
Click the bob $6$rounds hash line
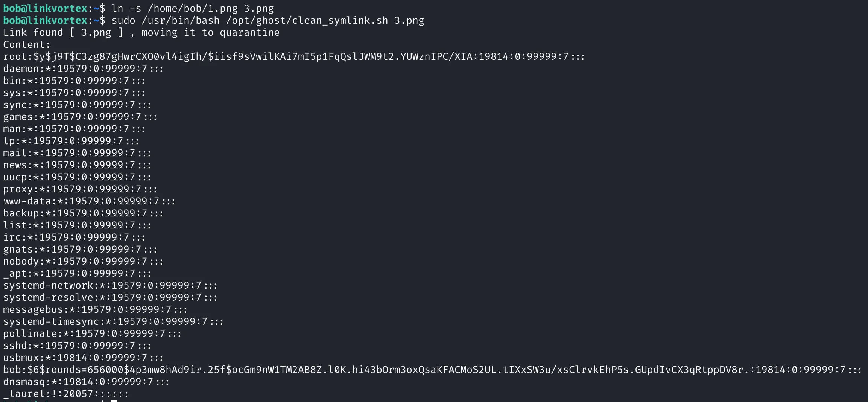432,370
